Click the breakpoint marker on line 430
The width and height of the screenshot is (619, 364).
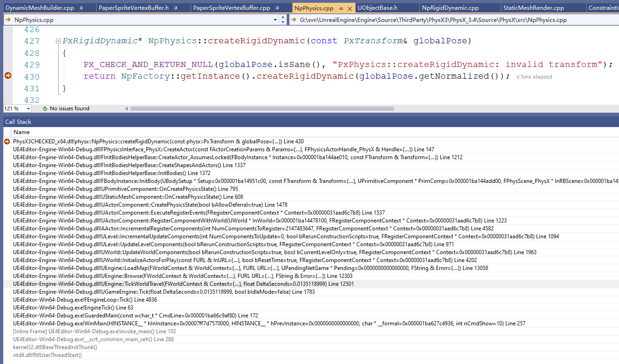click(7, 76)
